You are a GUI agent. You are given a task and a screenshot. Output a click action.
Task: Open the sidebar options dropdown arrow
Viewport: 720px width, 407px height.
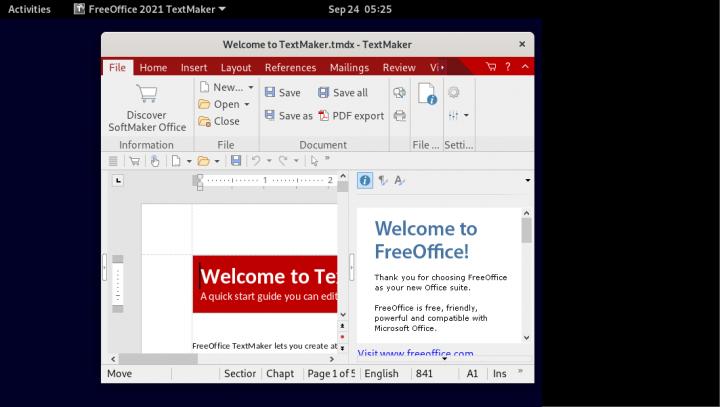tap(527, 181)
